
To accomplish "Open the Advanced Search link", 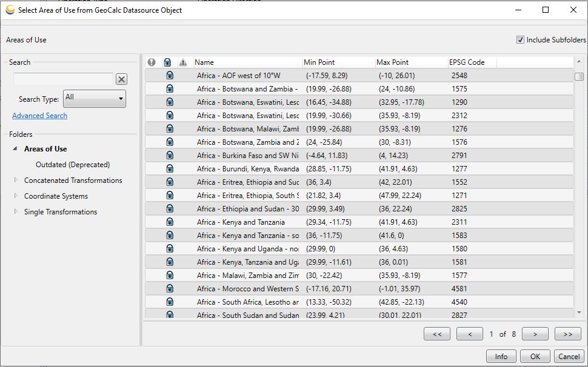I will (40, 115).
